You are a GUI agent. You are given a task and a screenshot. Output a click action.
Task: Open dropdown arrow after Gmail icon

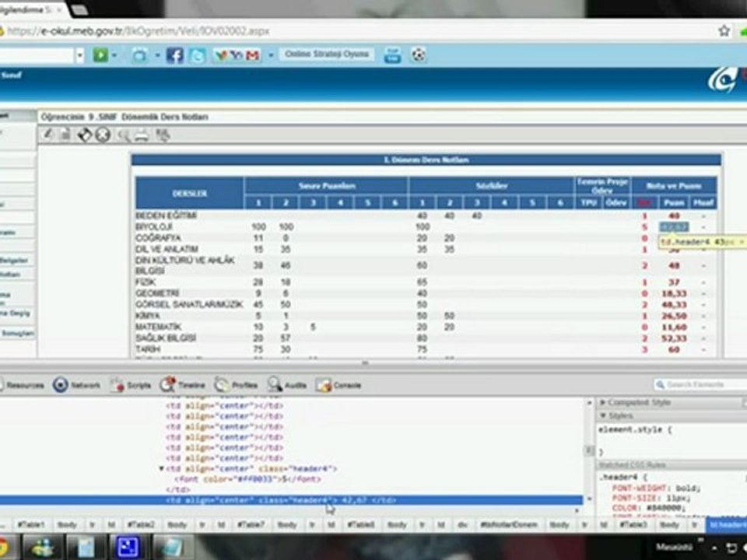(271, 55)
